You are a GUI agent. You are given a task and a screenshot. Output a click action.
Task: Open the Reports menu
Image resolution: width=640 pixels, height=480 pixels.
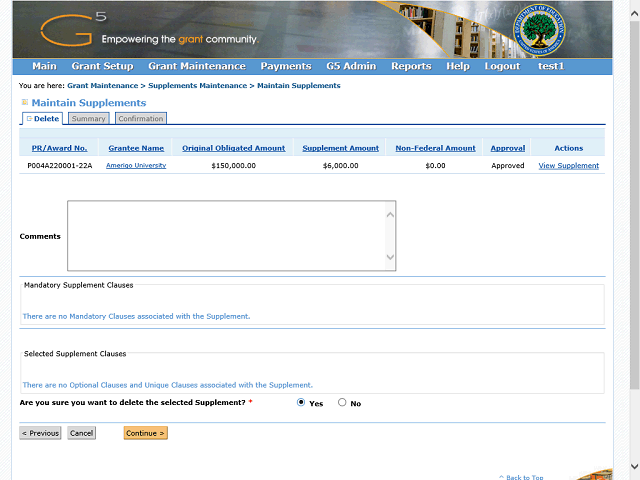[x=411, y=66]
